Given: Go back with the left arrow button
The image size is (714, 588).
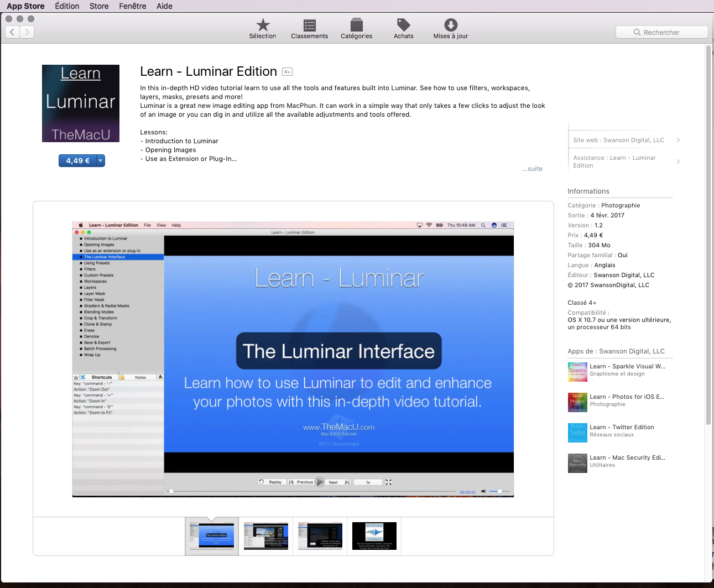Looking at the screenshot, I should coord(13,32).
